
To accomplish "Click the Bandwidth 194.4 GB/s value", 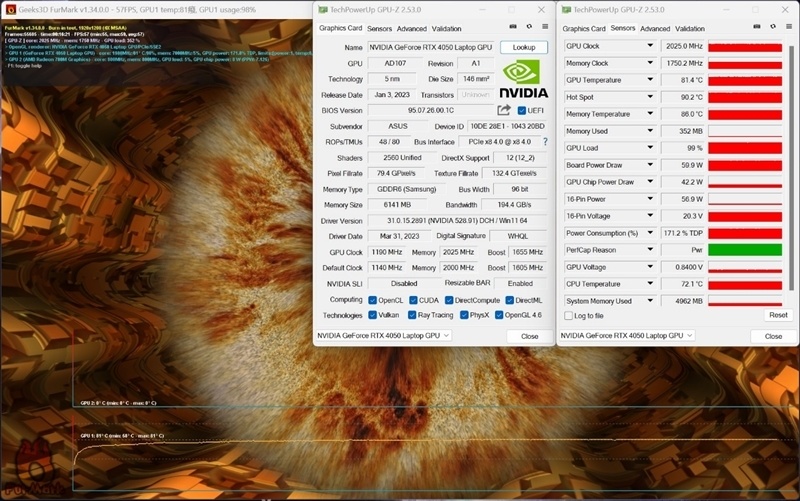I will pos(514,205).
